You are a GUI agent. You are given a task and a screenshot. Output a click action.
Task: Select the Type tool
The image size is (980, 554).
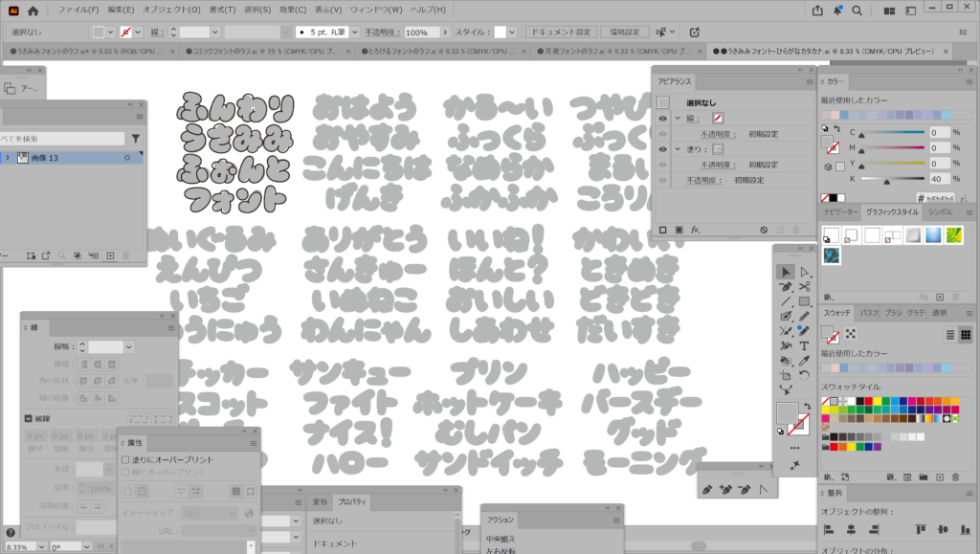coord(804,345)
